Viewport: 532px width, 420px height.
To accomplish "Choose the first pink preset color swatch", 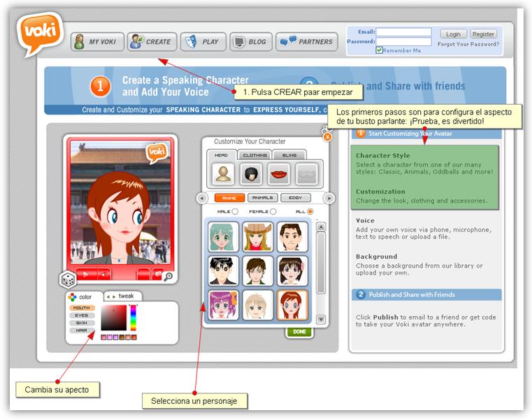I will (103, 338).
